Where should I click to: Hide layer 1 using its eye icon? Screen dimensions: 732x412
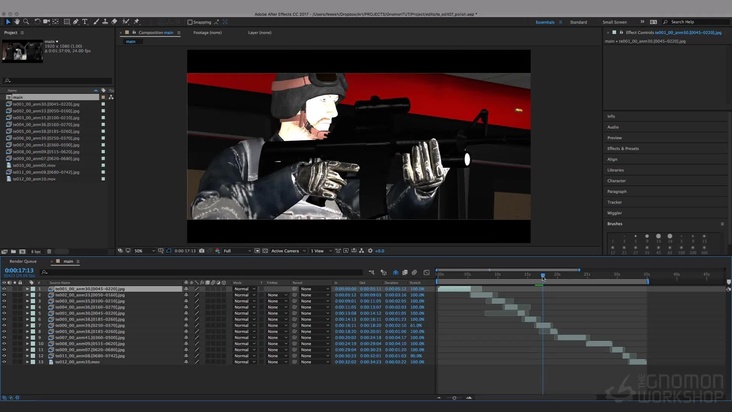pos(4,289)
